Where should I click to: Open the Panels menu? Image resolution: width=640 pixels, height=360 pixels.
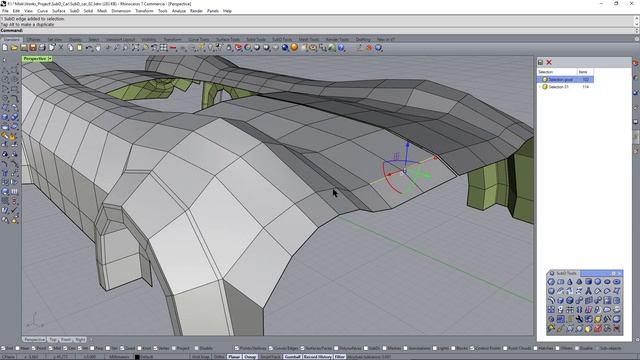[x=213, y=11]
